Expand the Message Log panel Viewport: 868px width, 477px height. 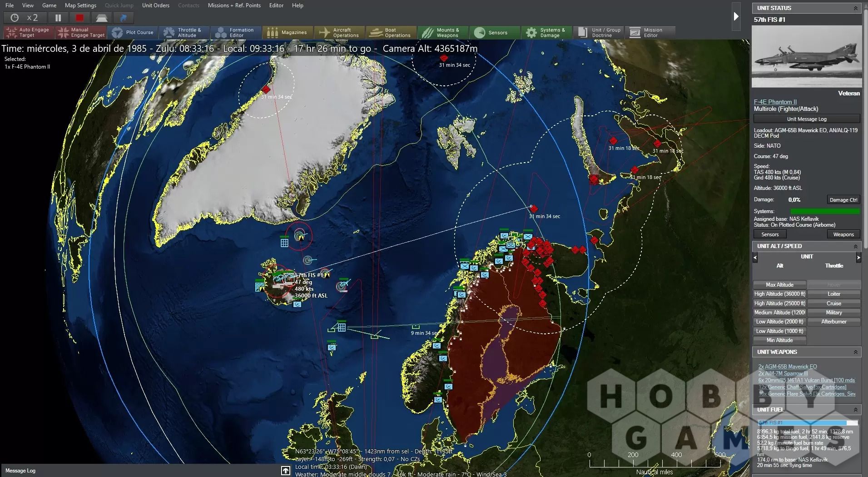coord(20,471)
